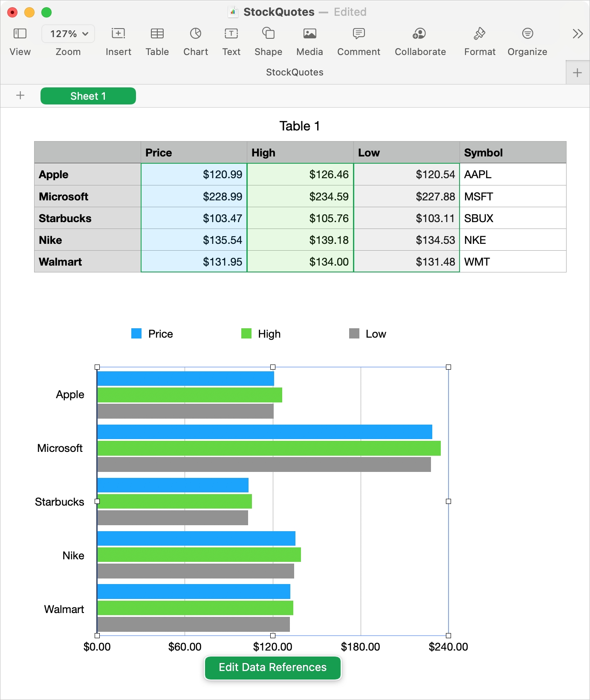
Task: Open the Media toolbar icon
Action: coord(309,34)
